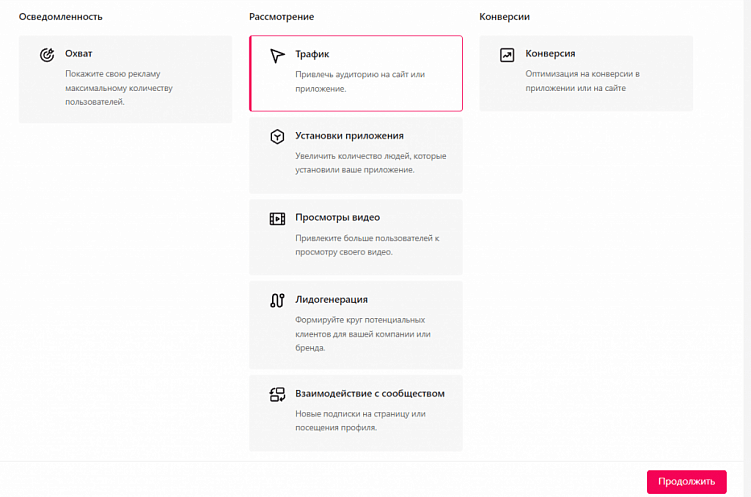This screenshot has width=751, height=497.
Task: Pick the Установки приложения title text
Action: pyautogui.click(x=349, y=136)
